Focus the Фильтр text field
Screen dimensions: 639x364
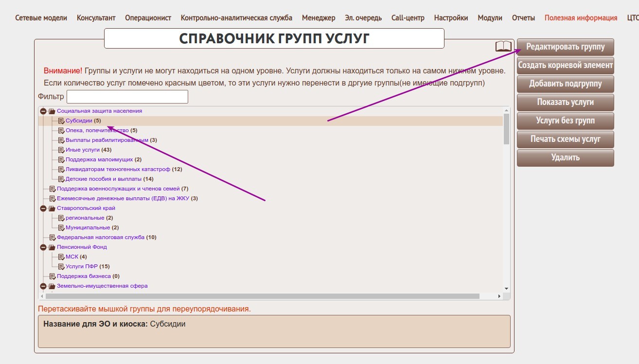tap(127, 97)
